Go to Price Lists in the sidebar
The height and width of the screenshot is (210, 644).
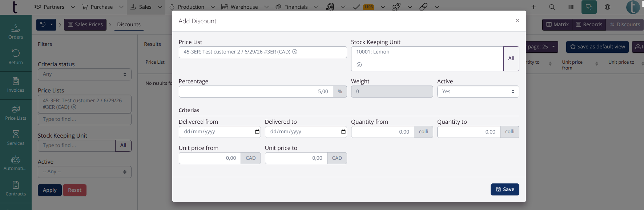[x=16, y=113]
